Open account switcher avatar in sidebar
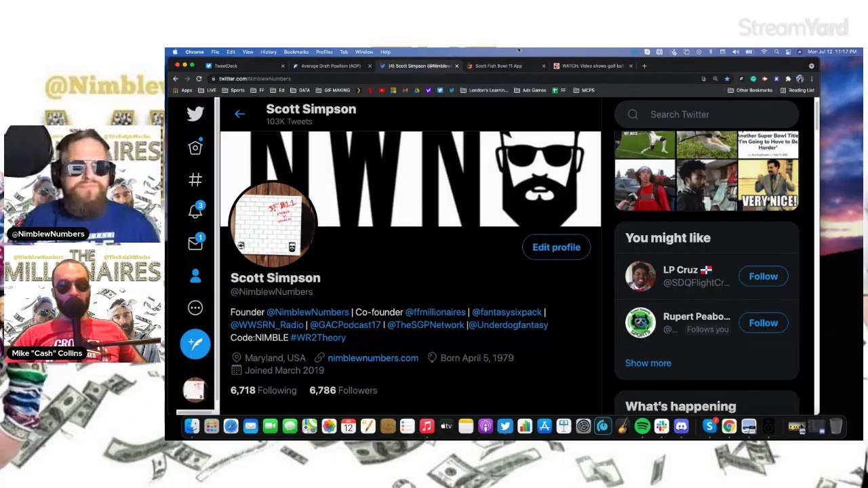This screenshot has width=868, height=488. pyautogui.click(x=195, y=390)
